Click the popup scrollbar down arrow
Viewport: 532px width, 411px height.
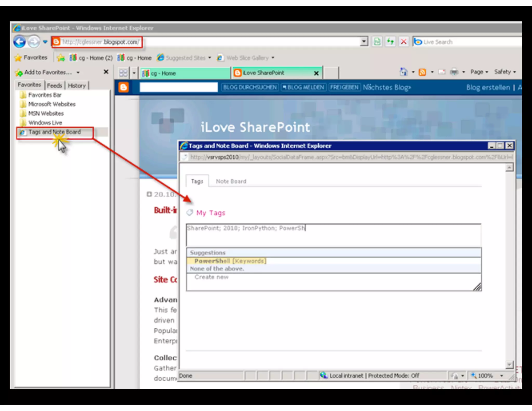pyautogui.click(x=509, y=364)
